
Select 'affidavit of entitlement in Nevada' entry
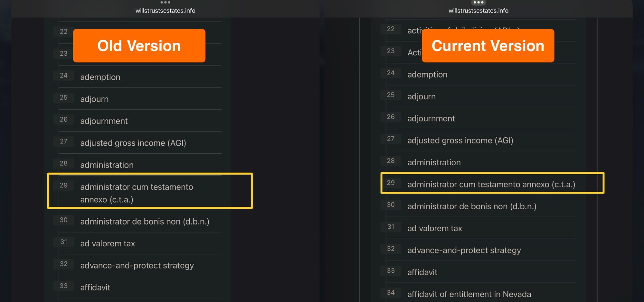tap(469, 294)
